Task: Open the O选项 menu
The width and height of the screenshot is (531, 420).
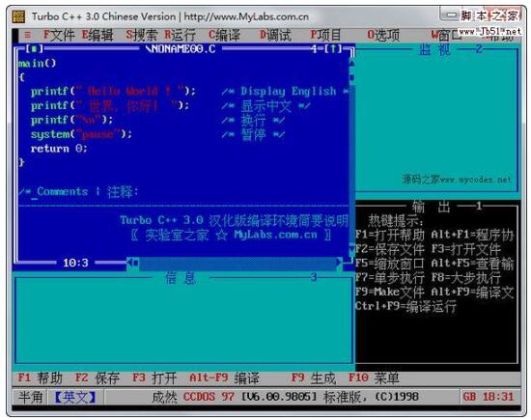Action: (383, 35)
